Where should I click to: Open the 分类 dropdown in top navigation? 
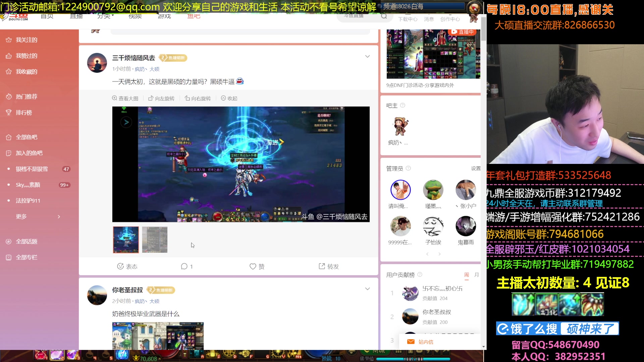tap(105, 16)
